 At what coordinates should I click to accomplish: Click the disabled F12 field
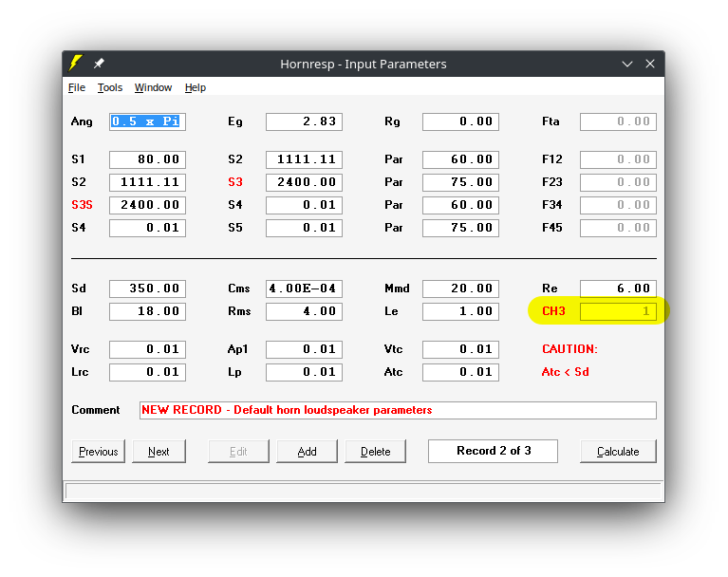click(618, 159)
